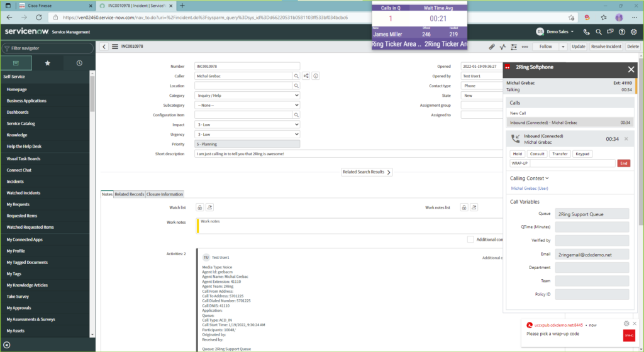This screenshot has width=644, height=352.
Task: Click the more options ellipsis in form header
Action: pyautogui.click(x=525, y=47)
